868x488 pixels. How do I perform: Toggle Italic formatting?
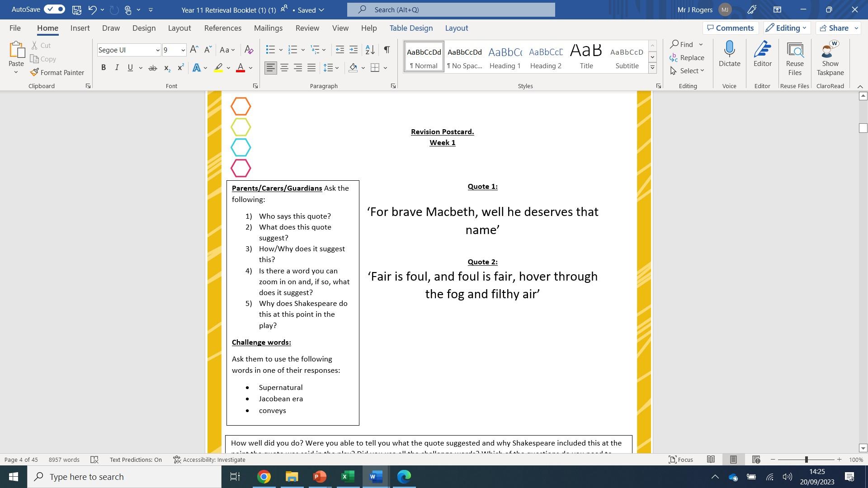(x=117, y=68)
